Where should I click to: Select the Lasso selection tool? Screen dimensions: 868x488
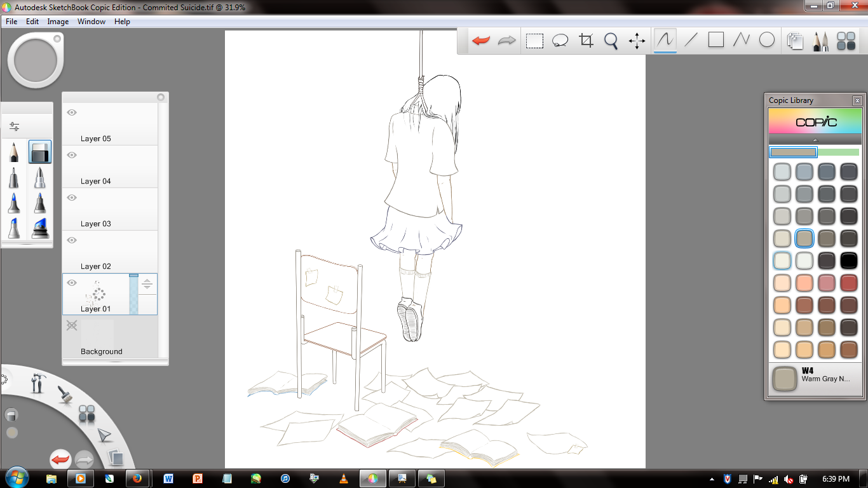[560, 41]
